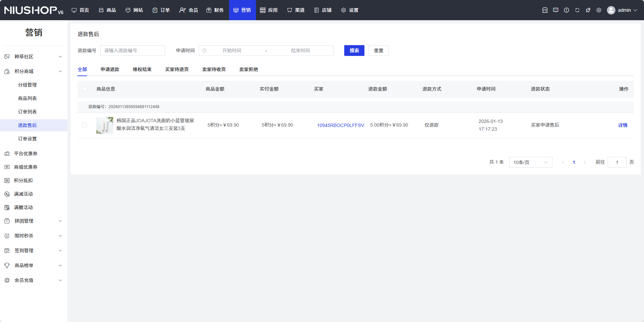Click the 退款编号 input field
The image size is (644, 322).
133,51
